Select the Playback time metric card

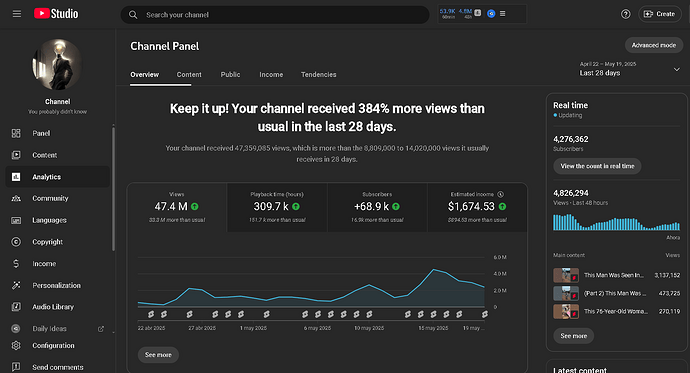(277, 207)
